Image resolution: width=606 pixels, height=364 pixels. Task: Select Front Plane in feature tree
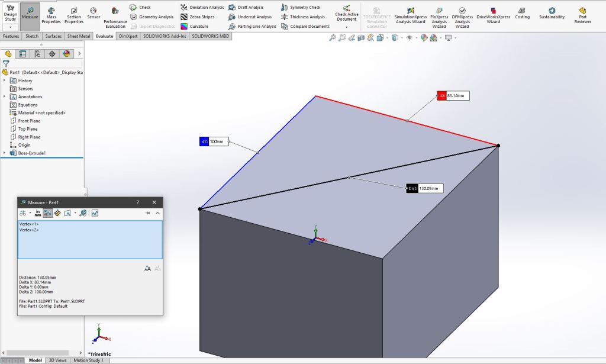click(29, 121)
